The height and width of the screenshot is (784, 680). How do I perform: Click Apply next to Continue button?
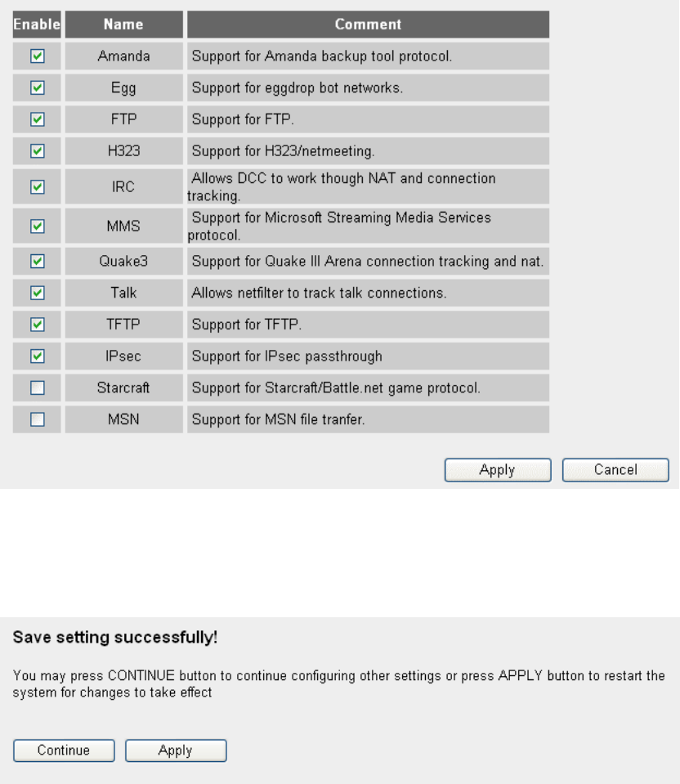[x=176, y=750]
